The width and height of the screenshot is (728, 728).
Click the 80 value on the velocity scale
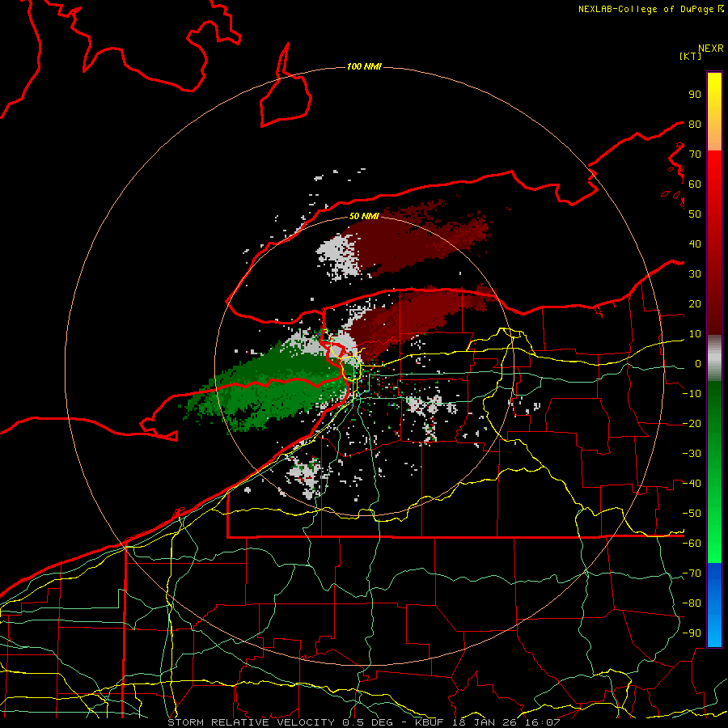coord(695,125)
